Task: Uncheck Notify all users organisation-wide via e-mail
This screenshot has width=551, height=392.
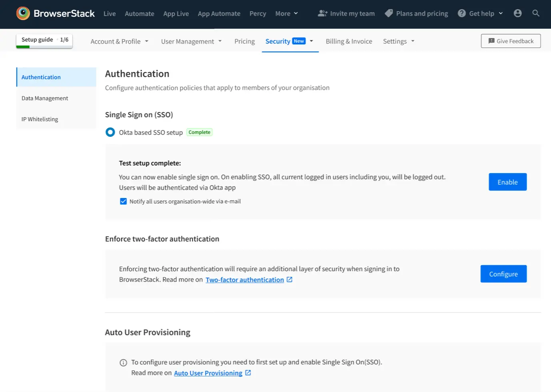Action: (124, 201)
